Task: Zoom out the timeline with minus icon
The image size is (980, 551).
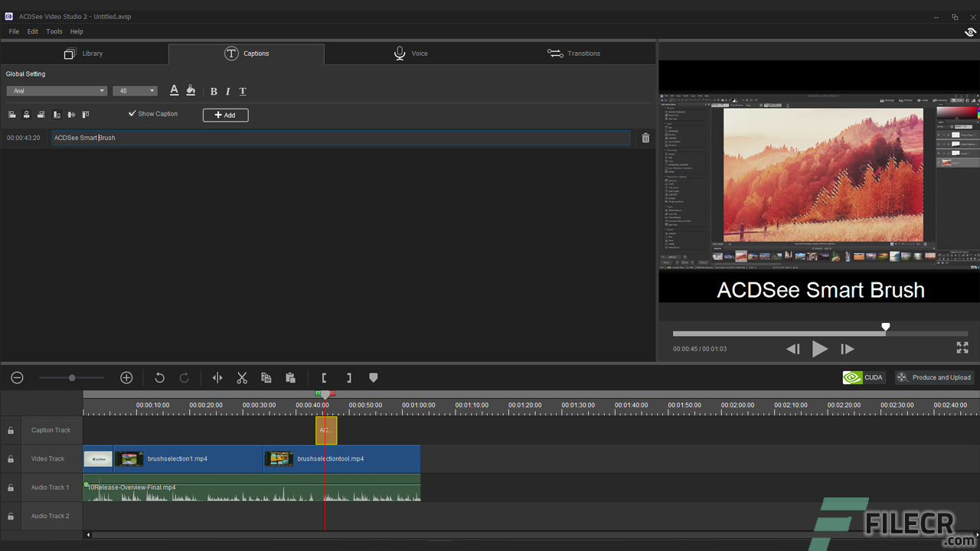Action: pos(17,377)
